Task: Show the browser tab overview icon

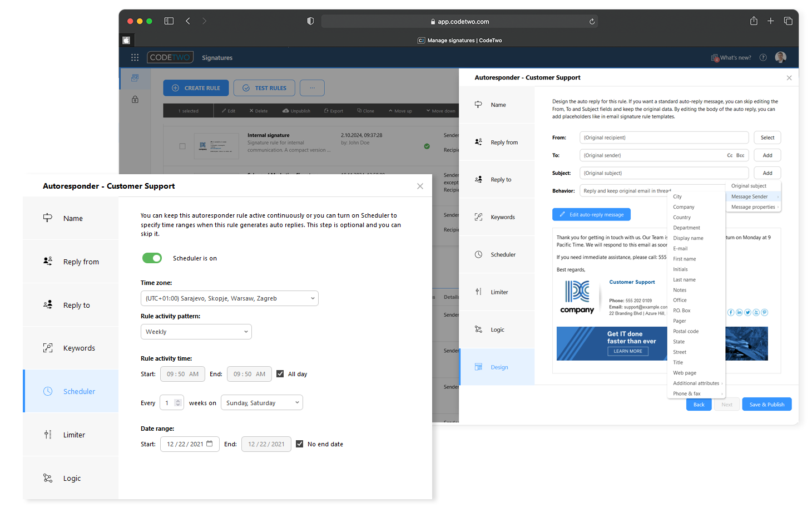Action: click(x=788, y=21)
